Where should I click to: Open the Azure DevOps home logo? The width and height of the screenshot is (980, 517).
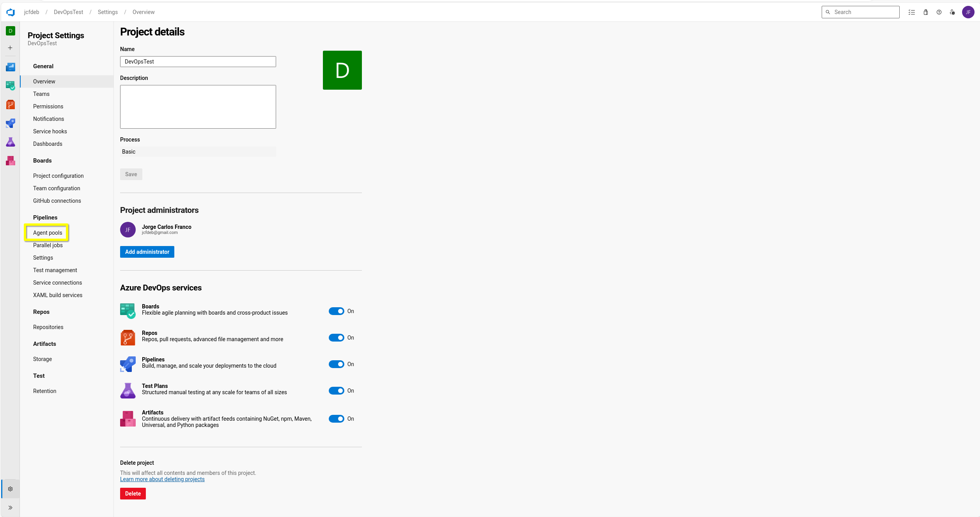click(11, 12)
